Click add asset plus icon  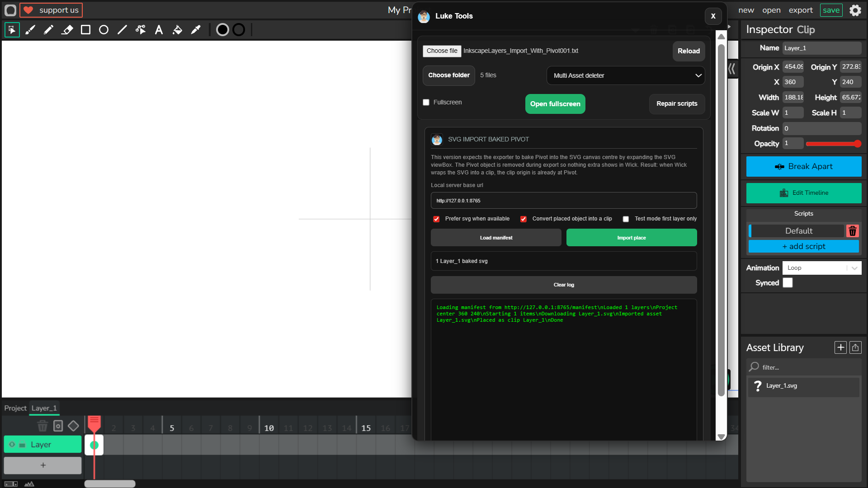coord(840,347)
